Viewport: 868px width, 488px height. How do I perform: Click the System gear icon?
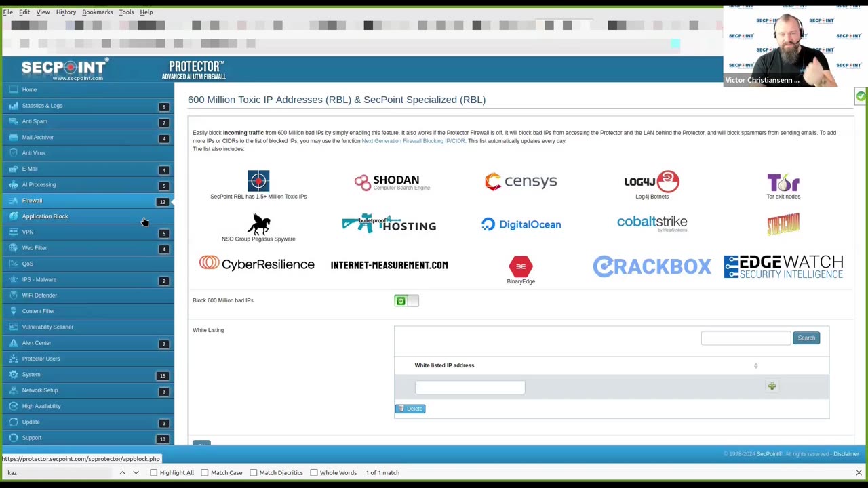14,374
